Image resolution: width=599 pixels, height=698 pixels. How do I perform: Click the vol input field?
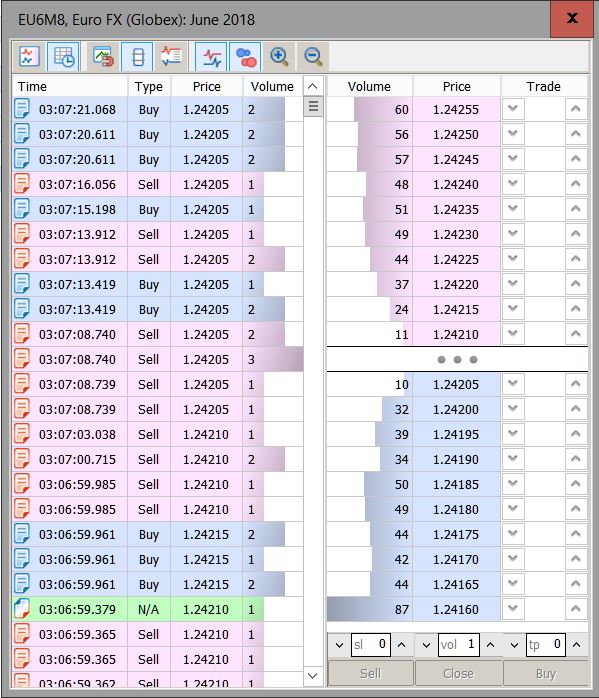coord(459,645)
